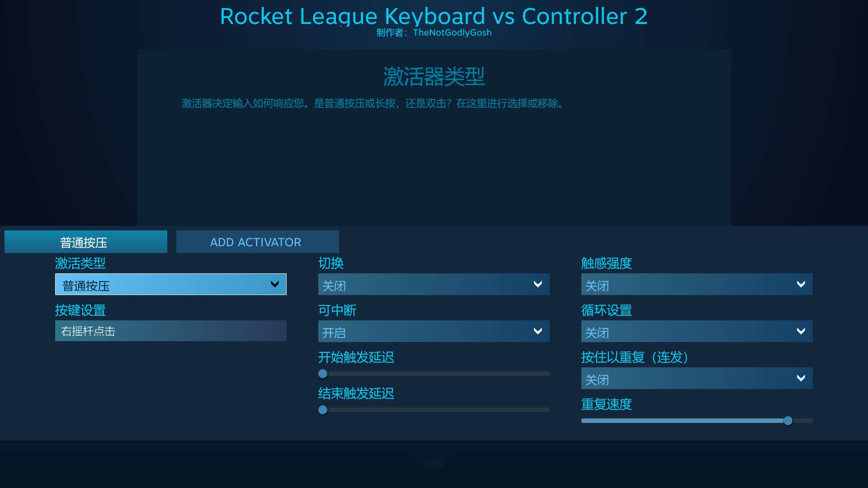
Task: Expand the 按住以重复（连发） dropdown
Action: click(x=697, y=378)
